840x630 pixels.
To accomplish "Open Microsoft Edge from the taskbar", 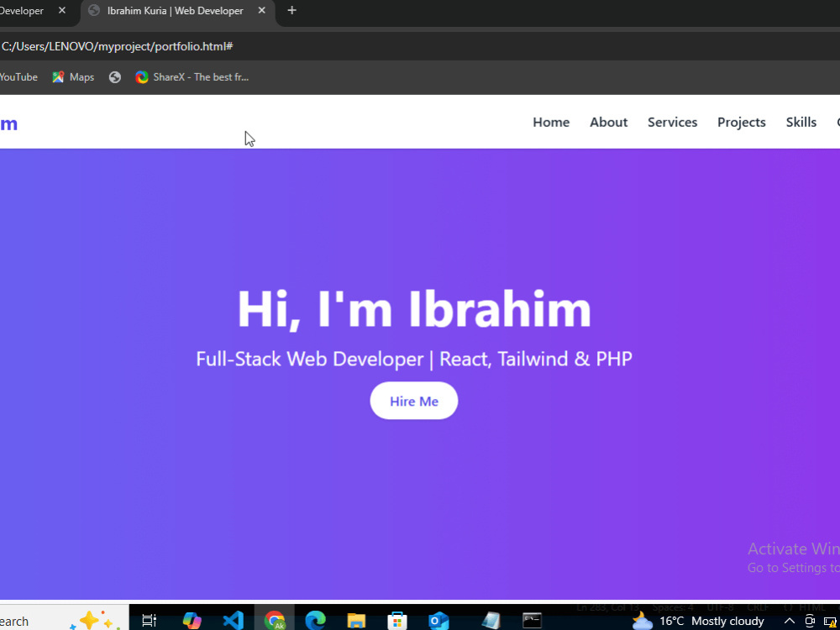I will tap(316, 621).
